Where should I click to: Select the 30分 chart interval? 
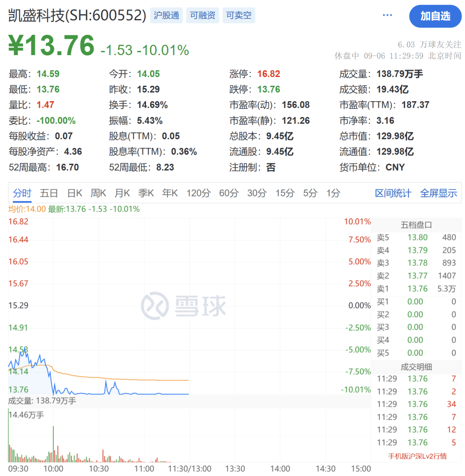[x=257, y=193]
